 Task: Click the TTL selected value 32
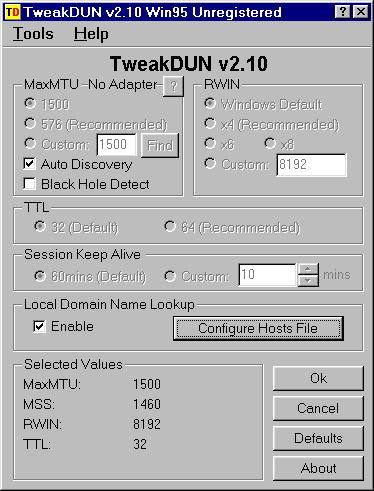(140, 444)
